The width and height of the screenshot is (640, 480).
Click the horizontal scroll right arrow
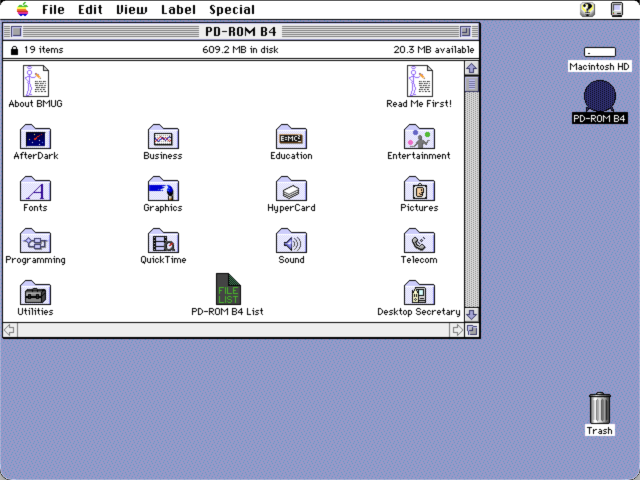[x=457, y=330]
